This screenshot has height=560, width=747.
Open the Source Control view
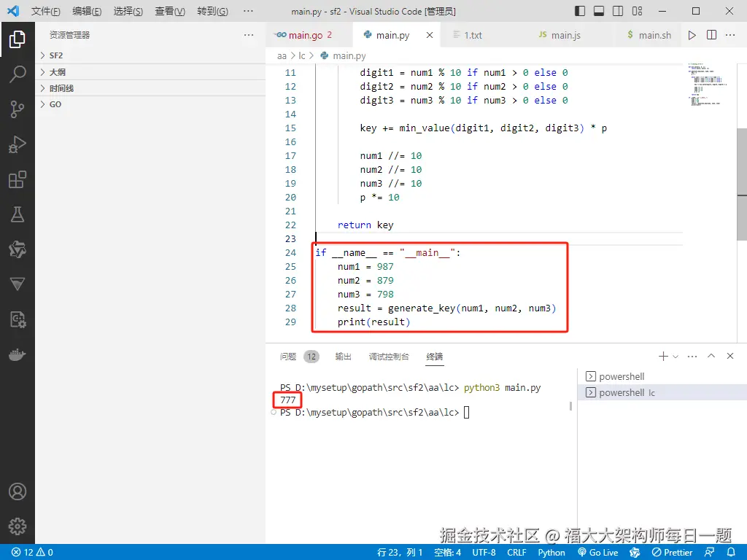pos(18,109)
